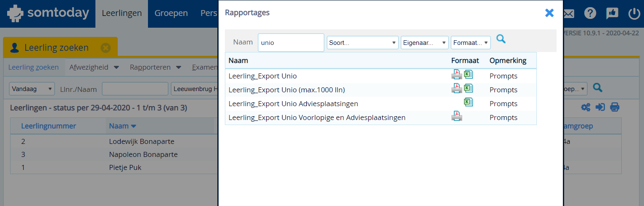Switch to the Groepen main tab

pyautogui.click(x=171, y=13)
